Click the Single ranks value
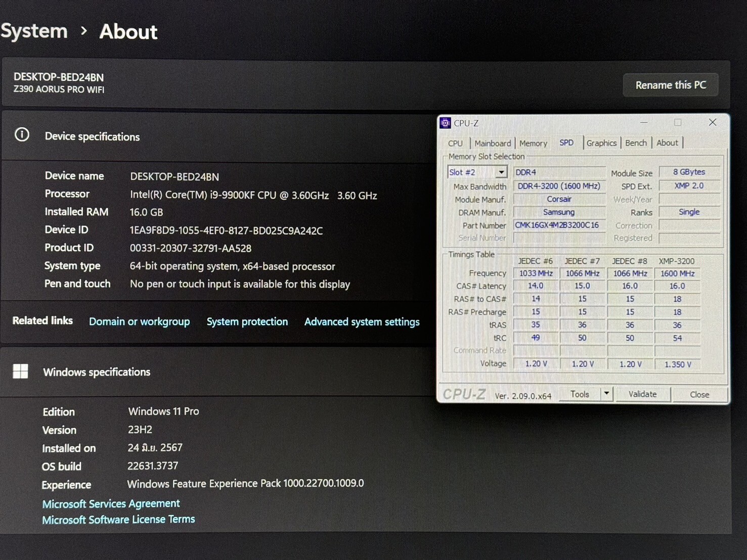Screen dimensions: 747x560 pos(689,212)
